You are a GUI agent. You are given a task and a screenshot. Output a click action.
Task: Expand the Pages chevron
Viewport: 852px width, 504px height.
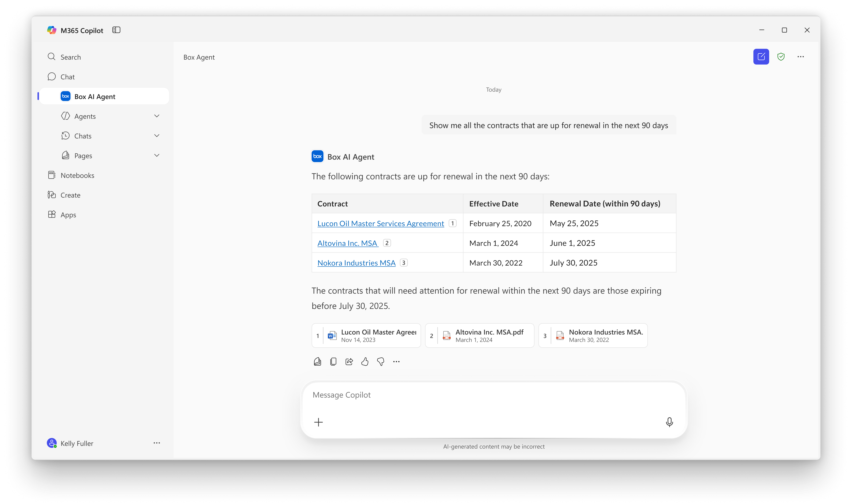157,156
